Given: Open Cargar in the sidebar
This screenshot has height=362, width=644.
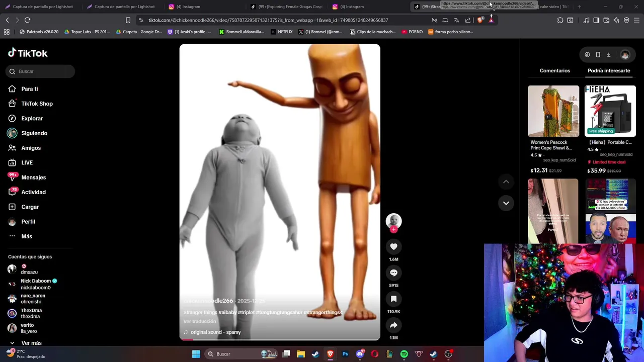Looking at the screenshot, I should click(x=30, y=207).
